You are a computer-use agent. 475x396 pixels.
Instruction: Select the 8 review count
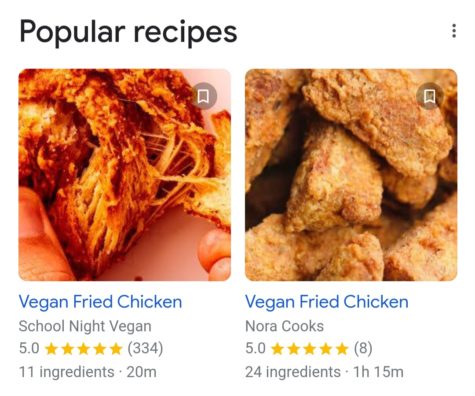[363, 349]
